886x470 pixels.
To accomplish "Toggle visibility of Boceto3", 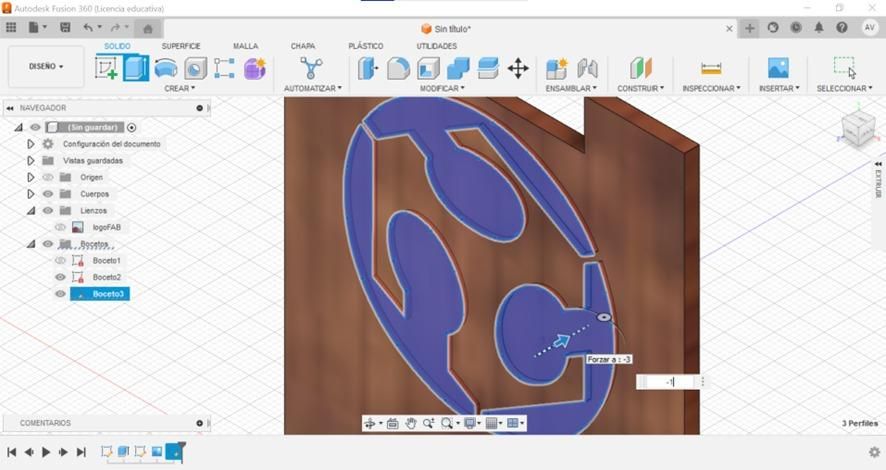I will click(60, 294).
